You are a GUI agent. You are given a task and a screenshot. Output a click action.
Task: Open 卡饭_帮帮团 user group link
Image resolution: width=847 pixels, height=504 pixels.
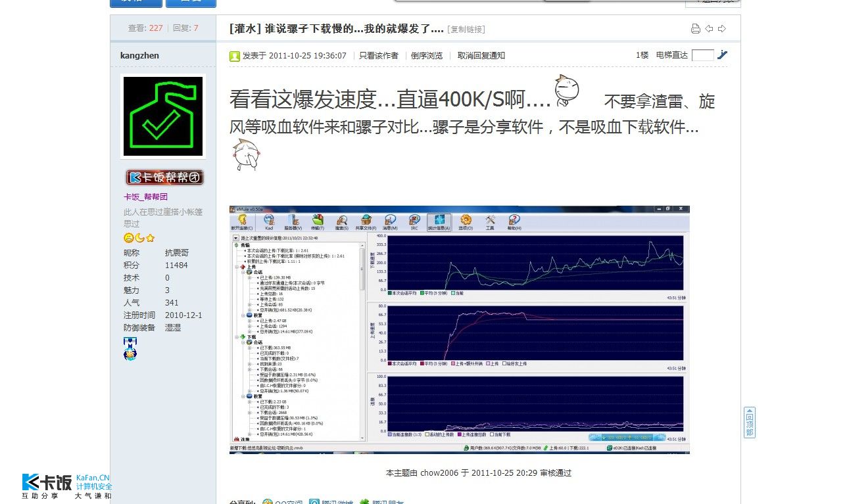(146, 197)
